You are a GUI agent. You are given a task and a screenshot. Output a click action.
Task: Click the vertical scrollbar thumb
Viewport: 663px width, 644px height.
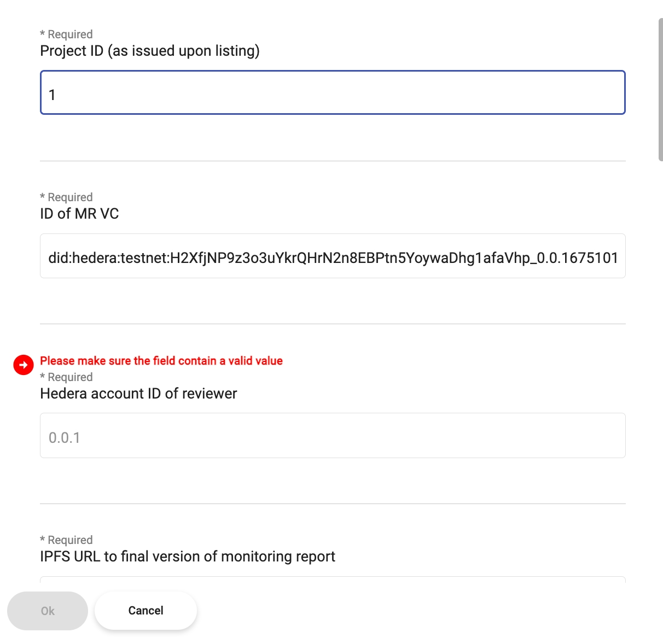(x=660, y=90)
